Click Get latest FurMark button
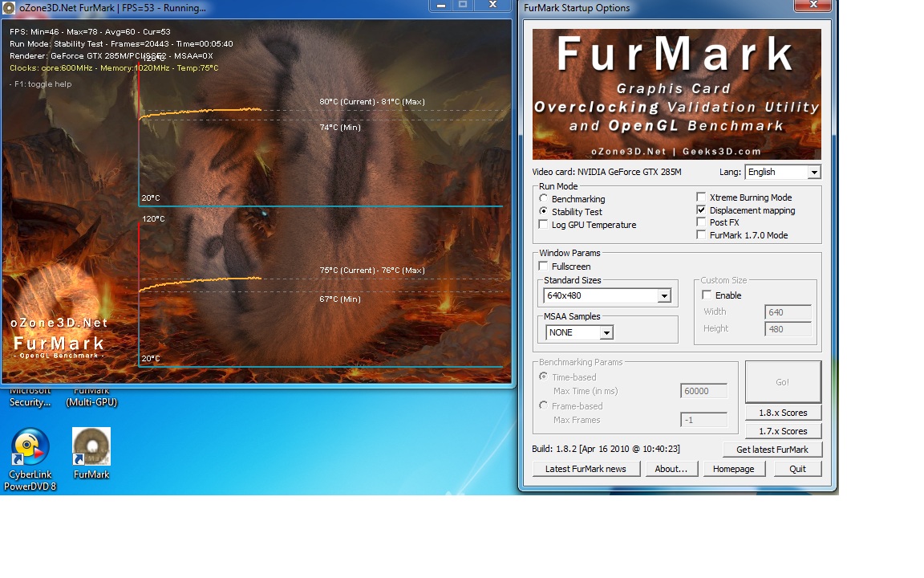This screenshot has height=578, width=924. coord(772,450)
